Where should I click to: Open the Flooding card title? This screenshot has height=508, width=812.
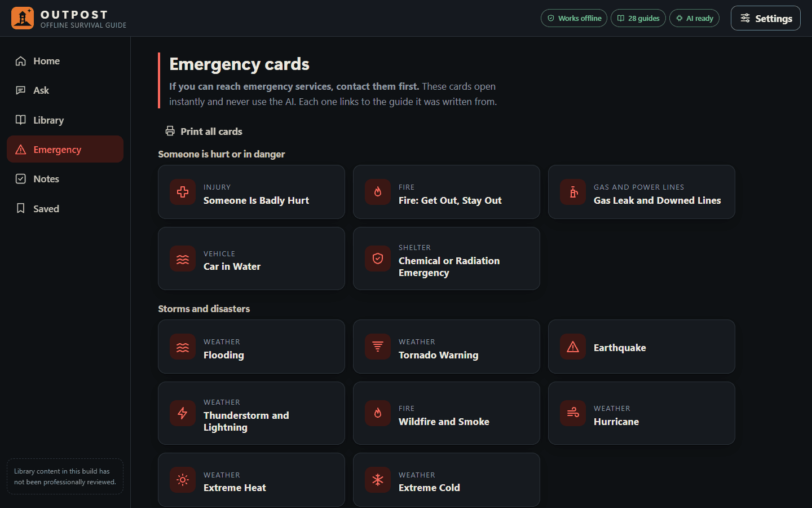point(224,355)
